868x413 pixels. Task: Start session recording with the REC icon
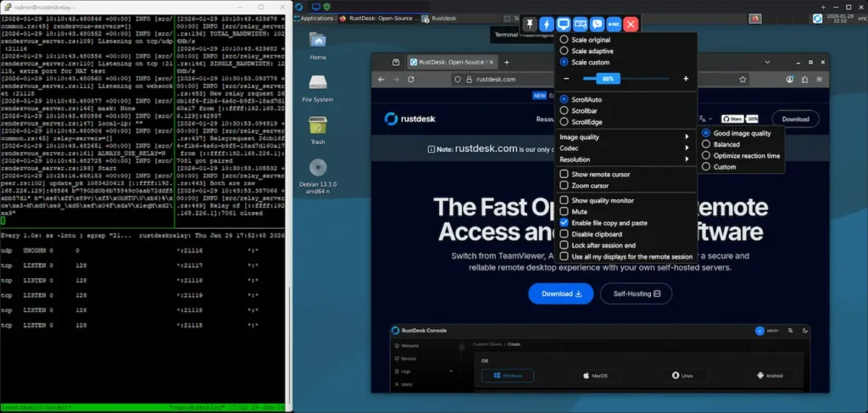click(x=614, y=24)
